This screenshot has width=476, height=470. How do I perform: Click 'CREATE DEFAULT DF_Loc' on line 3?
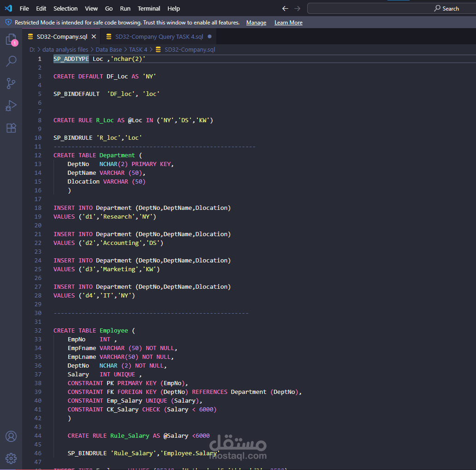pos(91,77)
